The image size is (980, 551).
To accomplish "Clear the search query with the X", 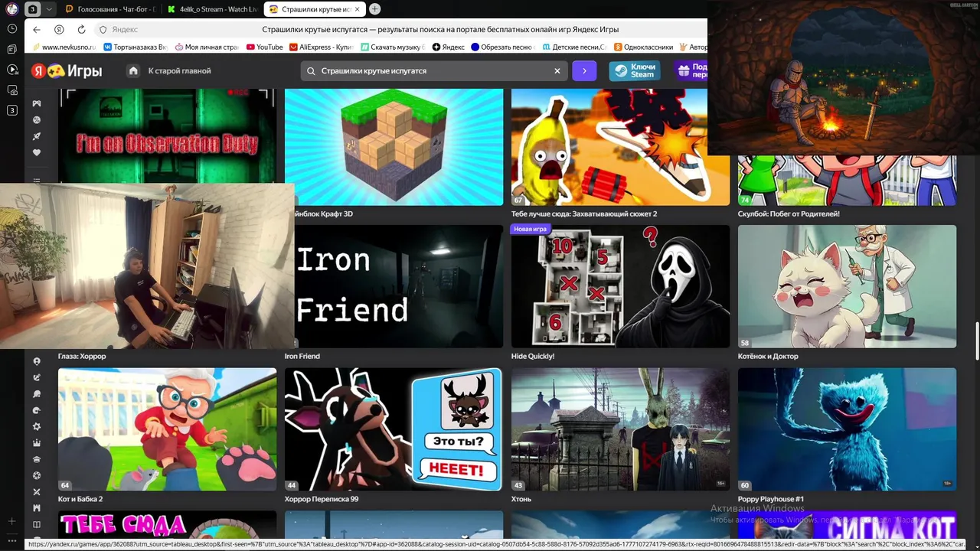I will [x=557, y=70].
